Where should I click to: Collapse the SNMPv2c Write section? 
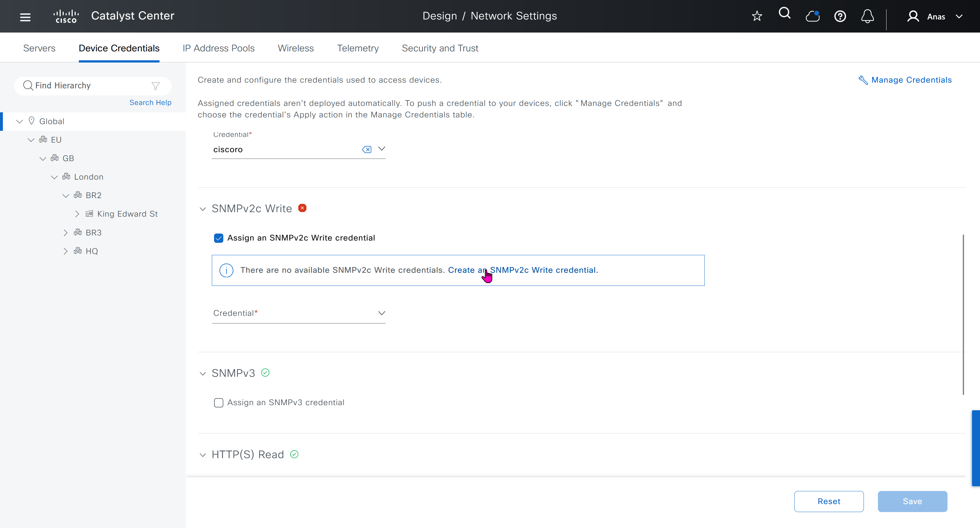coord(203,209)
